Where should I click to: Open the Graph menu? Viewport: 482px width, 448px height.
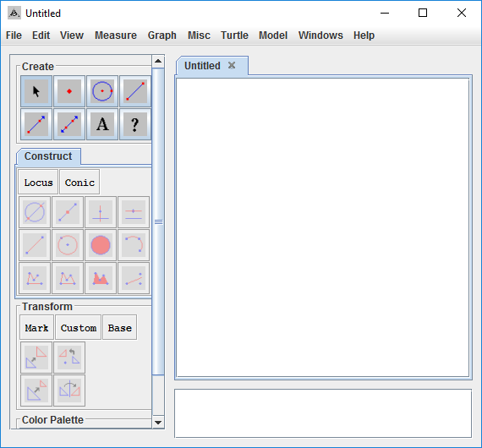click(162, 36)
